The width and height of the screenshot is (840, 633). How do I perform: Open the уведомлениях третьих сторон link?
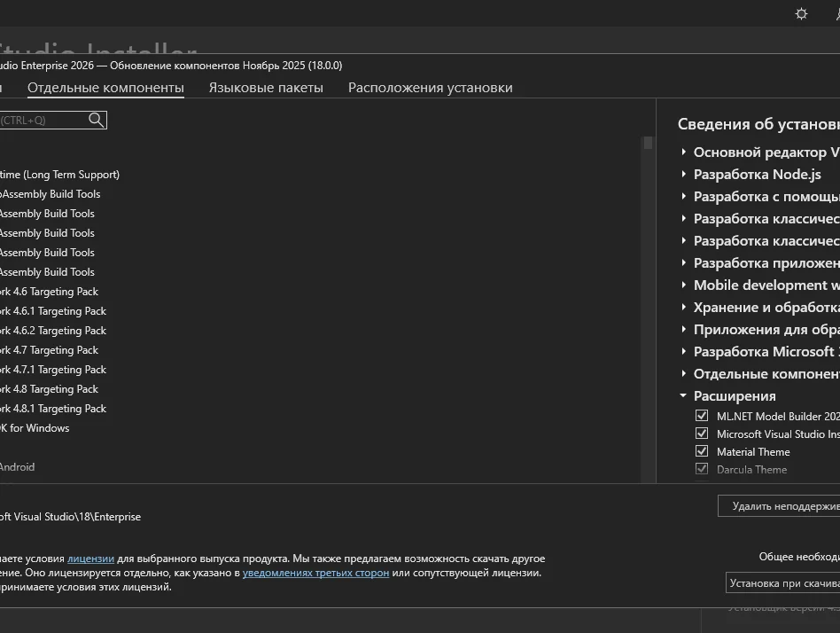pos(315,573)
